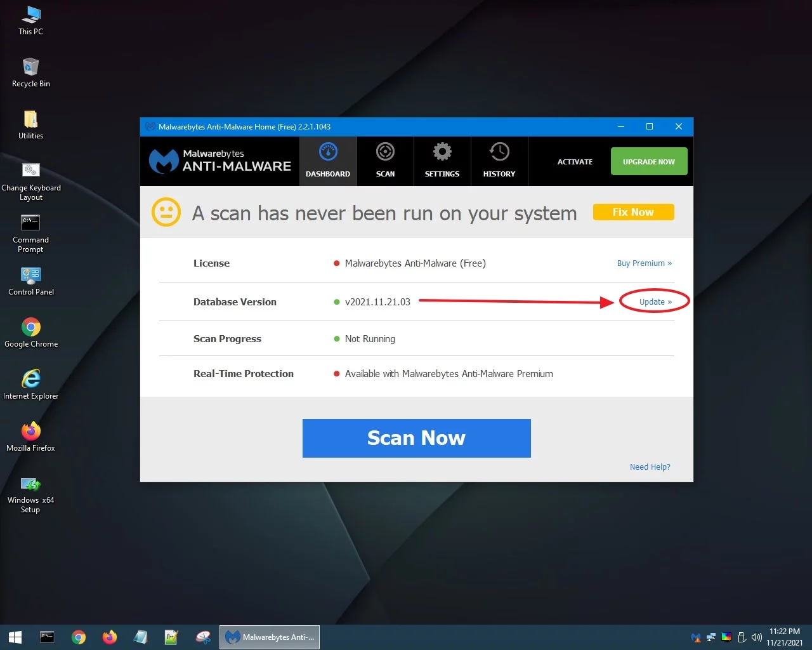The image size is (812, 650).
Task: Open the Dashboard tab
Action: pos(328,161)
